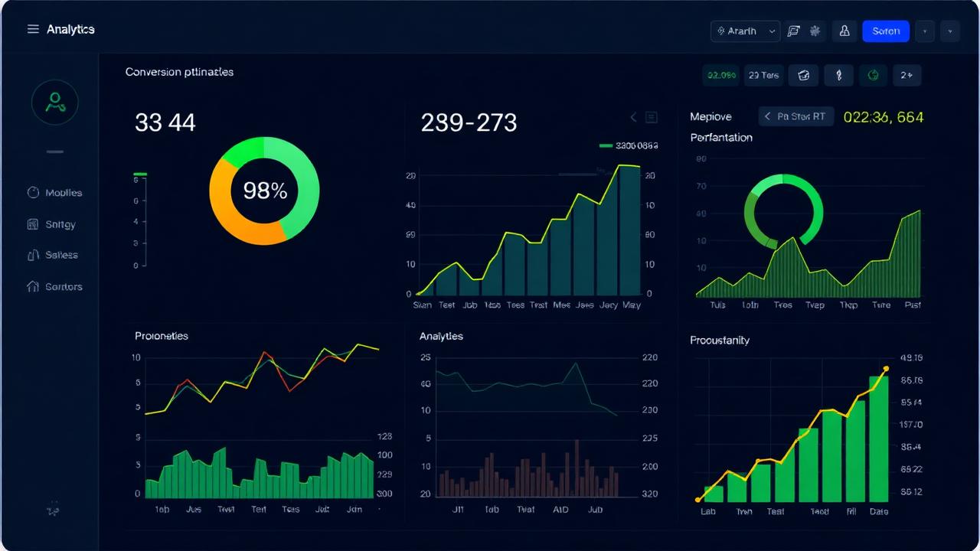Click the user profile icon in top bar
Screen dimensions: 980x551
844,31
